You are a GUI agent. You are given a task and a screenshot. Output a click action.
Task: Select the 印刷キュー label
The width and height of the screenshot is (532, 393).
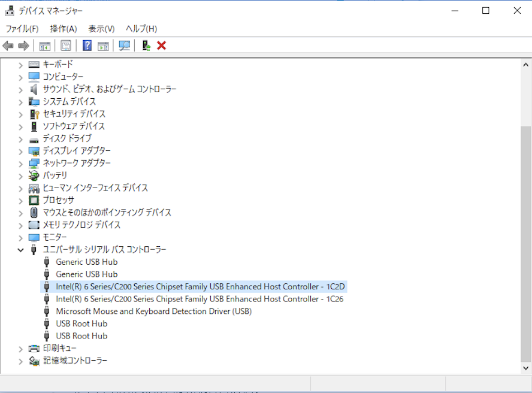click(x=59, y=348)
